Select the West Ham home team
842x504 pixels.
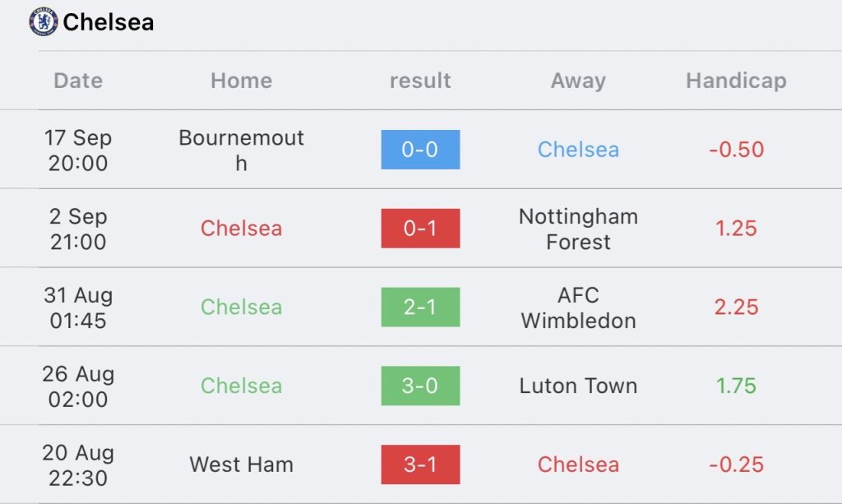click(x=241, y=465)
